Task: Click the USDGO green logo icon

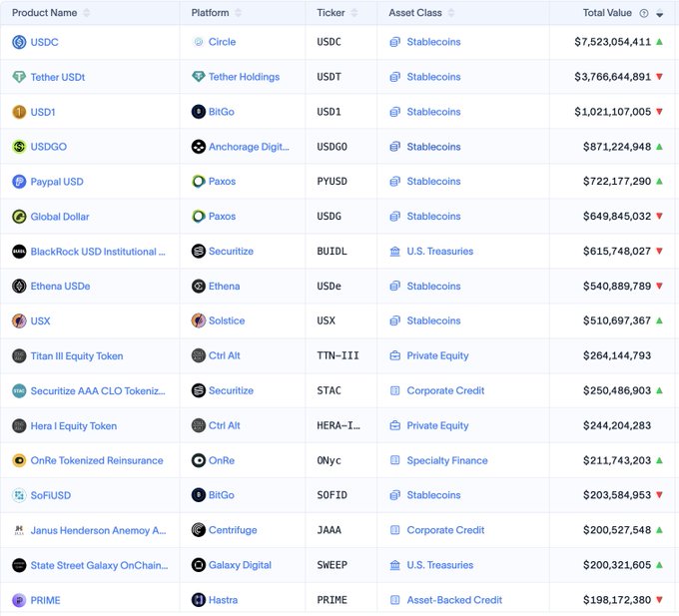Action: 19,147
